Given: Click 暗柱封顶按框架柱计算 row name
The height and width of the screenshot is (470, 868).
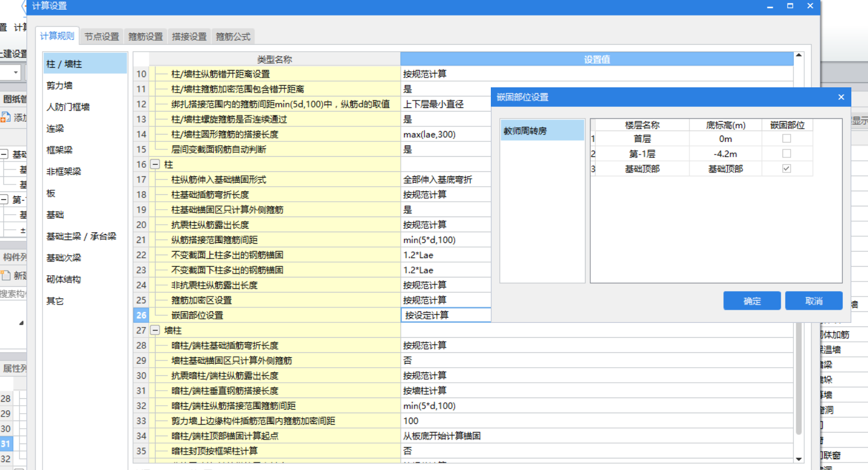Looking at the screenshot, I should pyautogui.click(x=215, y=451).
